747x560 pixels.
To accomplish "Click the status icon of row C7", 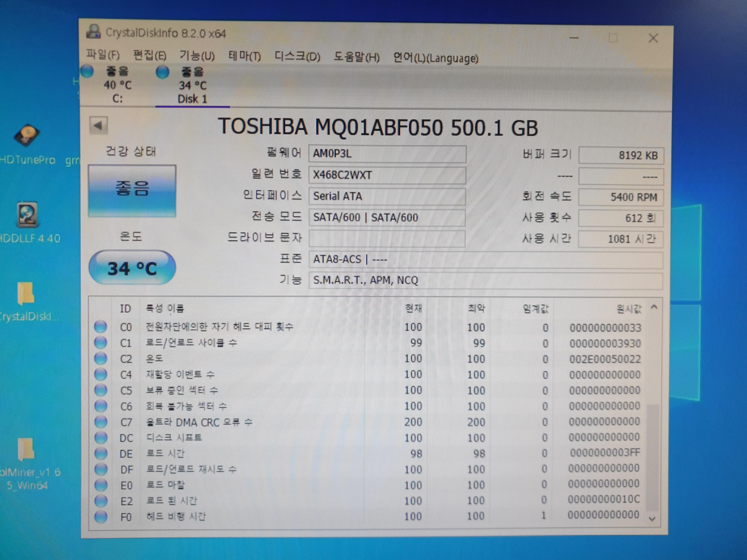I will pos(101,422).
